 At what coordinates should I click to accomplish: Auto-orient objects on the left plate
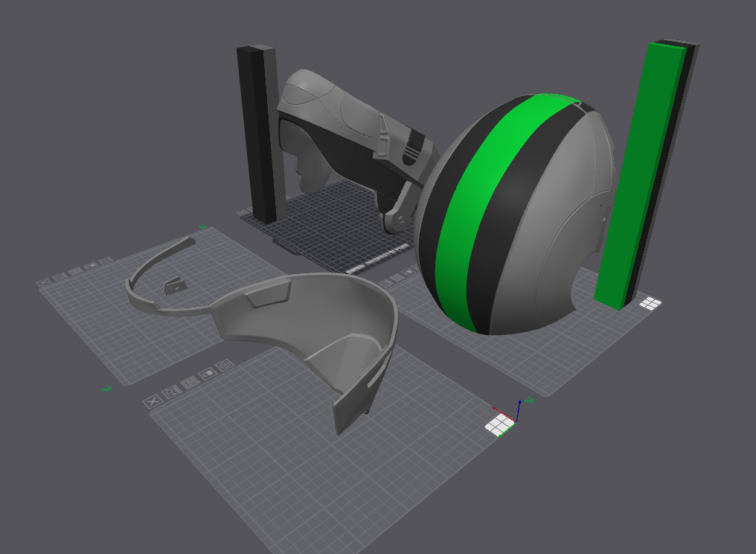click(x=60, y=277)
